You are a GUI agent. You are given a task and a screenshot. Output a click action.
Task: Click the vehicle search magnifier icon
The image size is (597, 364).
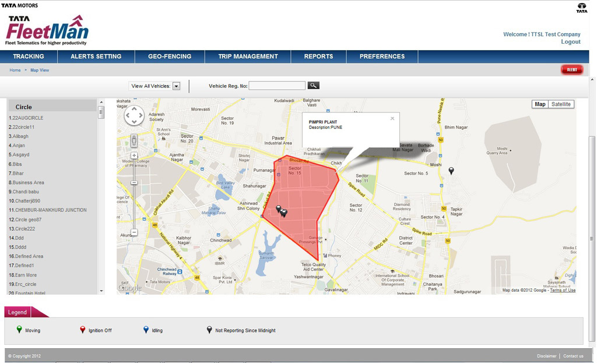point(313,86)
